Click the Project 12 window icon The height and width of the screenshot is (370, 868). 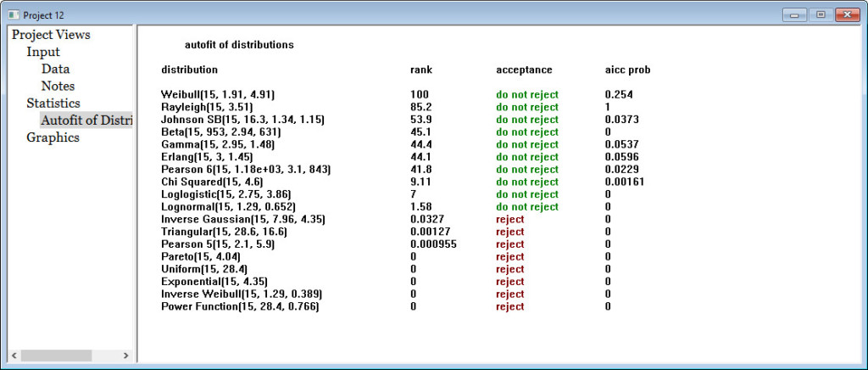[x=14, y=14]
